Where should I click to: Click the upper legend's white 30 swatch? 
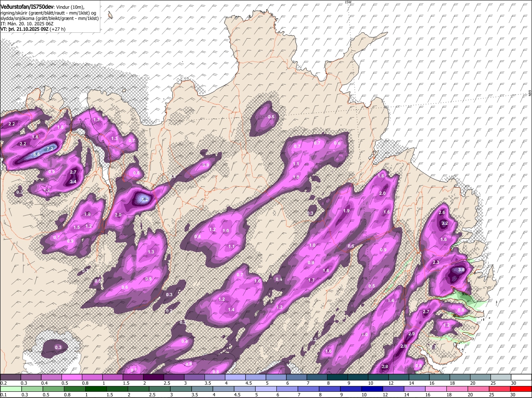[522, 377]
